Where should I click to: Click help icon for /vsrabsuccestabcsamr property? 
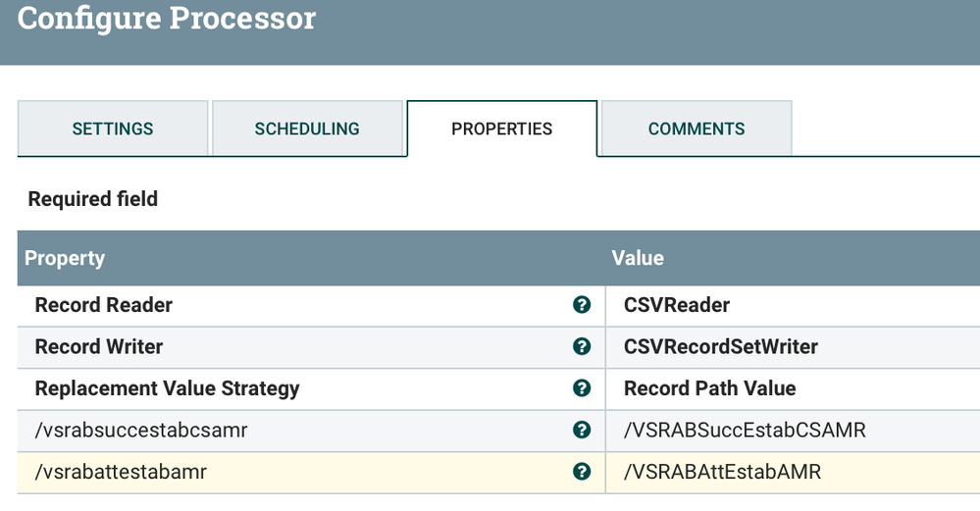582,430
